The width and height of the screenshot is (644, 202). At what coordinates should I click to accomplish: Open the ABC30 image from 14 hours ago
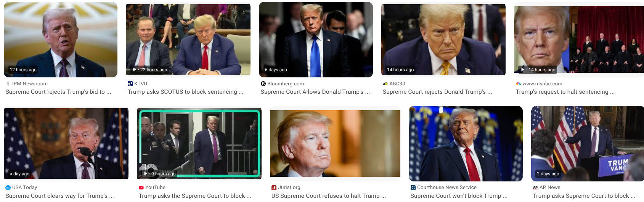click(443, 40)
